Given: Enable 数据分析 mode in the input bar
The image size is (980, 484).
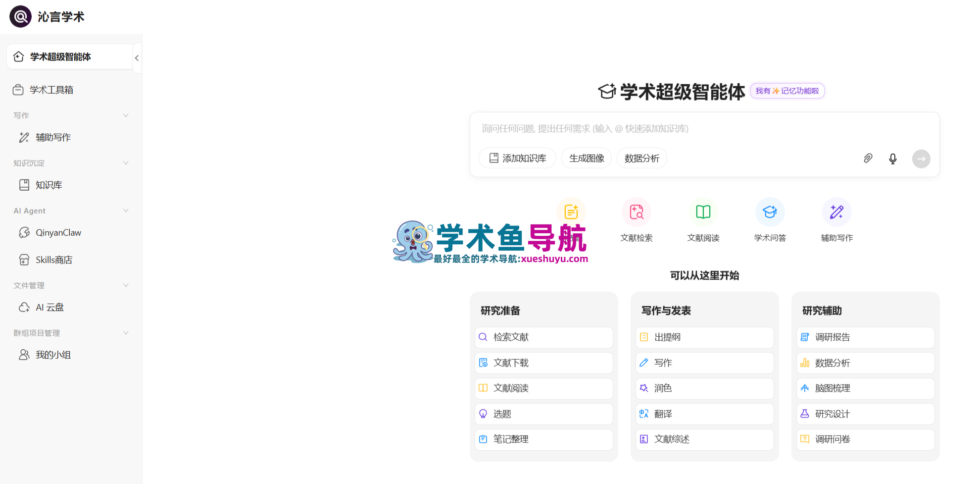Looking at the screenshot, I should pos(641,158).
